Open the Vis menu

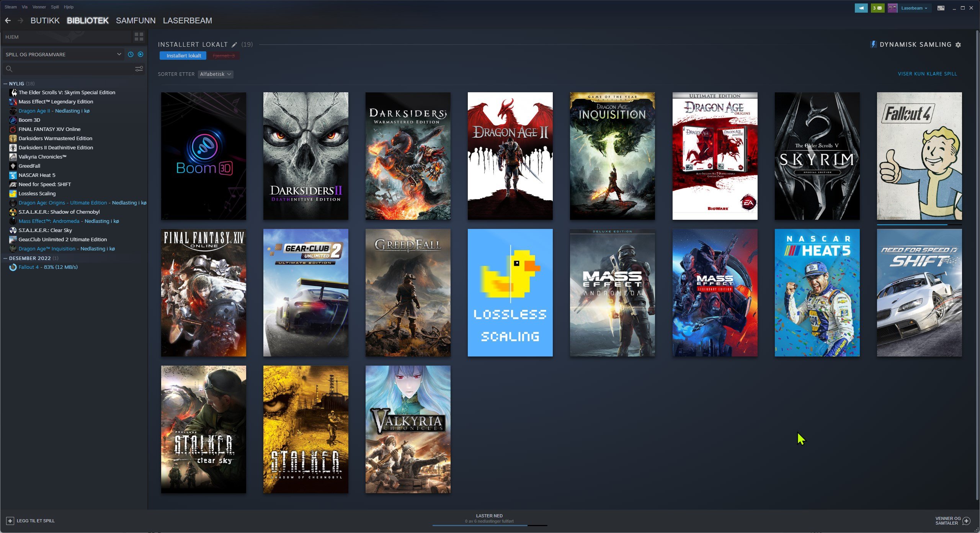click(24, 7)
